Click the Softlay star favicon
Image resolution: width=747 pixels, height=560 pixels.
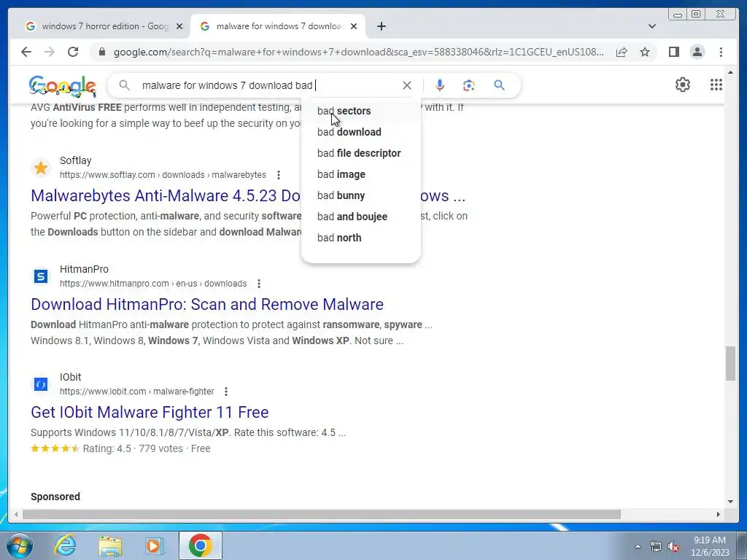coord(41,168)
